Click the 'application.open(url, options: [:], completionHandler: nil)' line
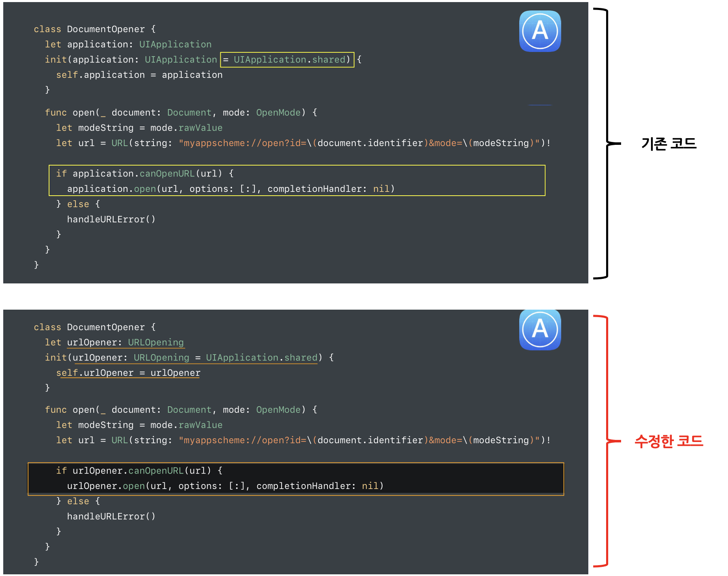 tap(231, 189)
